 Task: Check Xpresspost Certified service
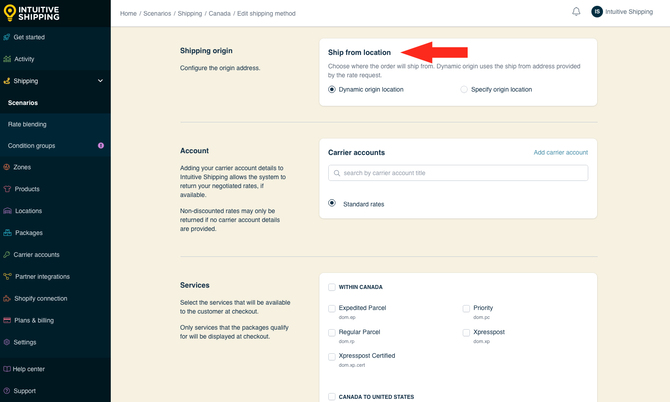(x=332, y=357)
